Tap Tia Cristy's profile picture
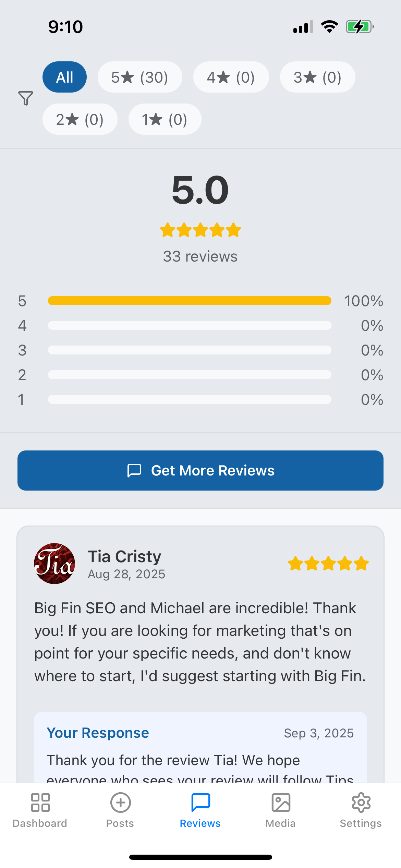The image size is (401, 868). 54,564
